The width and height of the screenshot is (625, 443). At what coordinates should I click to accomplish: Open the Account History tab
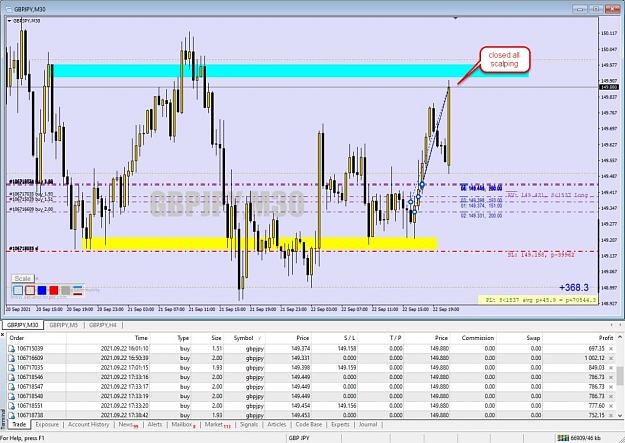(88, 425)
